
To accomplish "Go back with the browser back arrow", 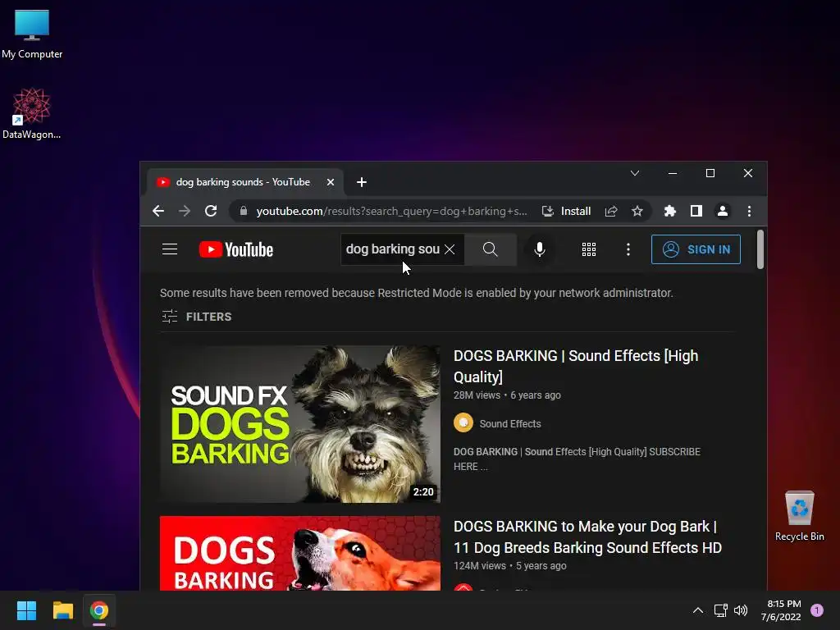I will coord(158,211).
